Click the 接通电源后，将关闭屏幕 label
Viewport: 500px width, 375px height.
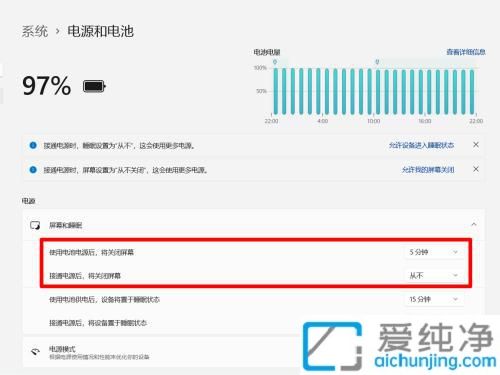tap(85, 276)
